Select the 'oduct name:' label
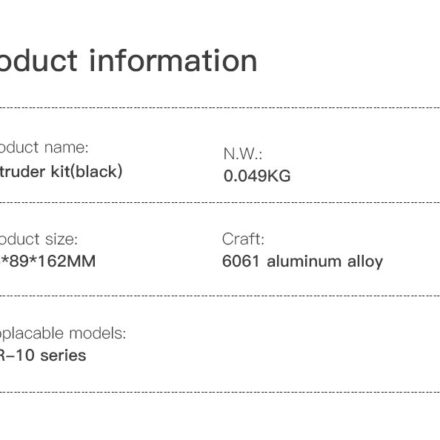This screenshot has width=440, height=440. click(x=44, y=147)
